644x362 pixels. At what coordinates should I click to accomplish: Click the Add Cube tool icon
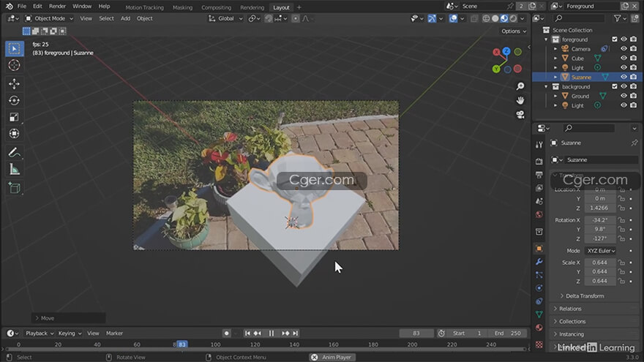tap(14, 188)
